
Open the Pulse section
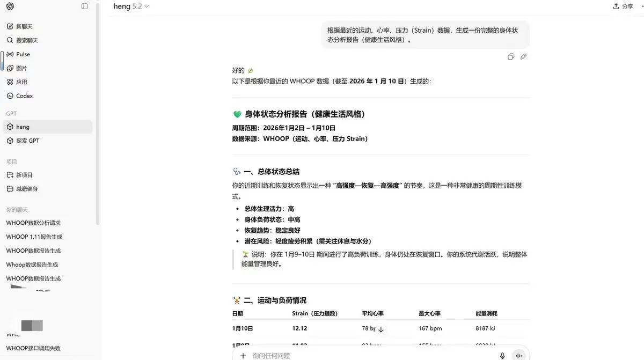coord(47,54)
